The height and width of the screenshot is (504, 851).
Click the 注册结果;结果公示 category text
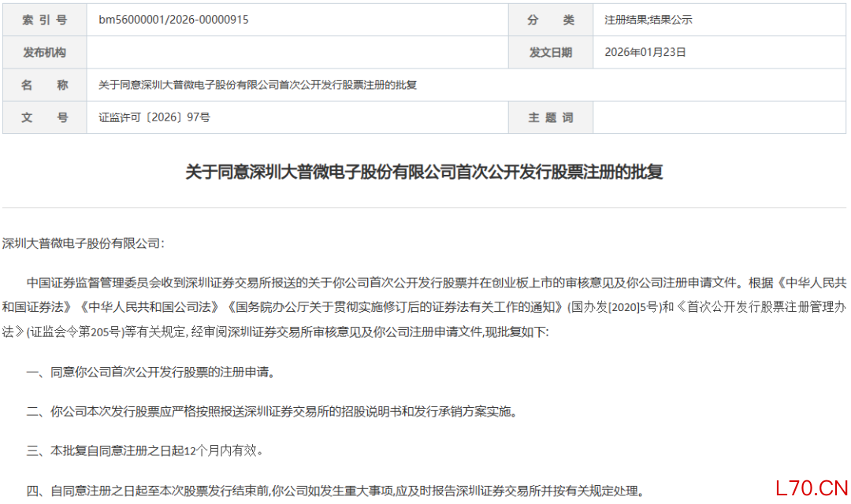[x=648, y=20]
